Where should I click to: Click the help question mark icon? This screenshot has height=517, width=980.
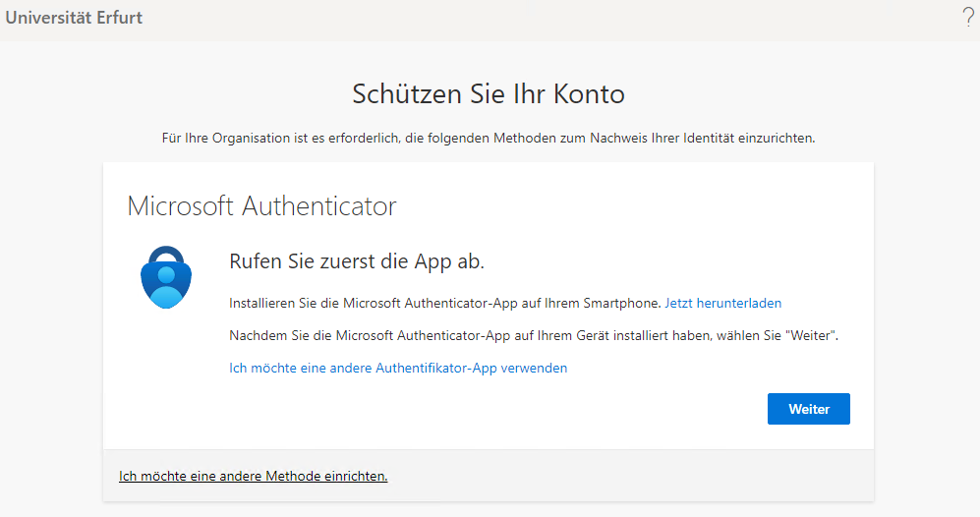[x=967, y=17]
